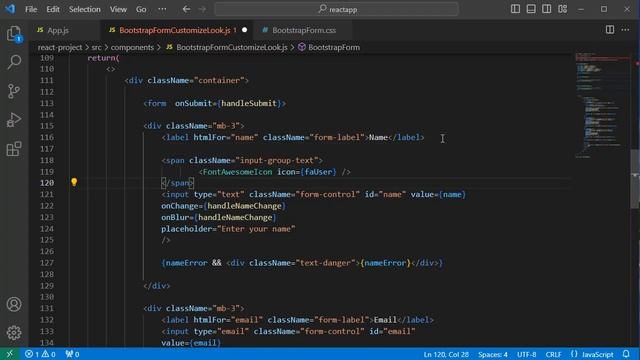The height and width of the screenshot is (360, 640).
Task: Click the closing </div> on line 129
Action: (x=157, y=286)
